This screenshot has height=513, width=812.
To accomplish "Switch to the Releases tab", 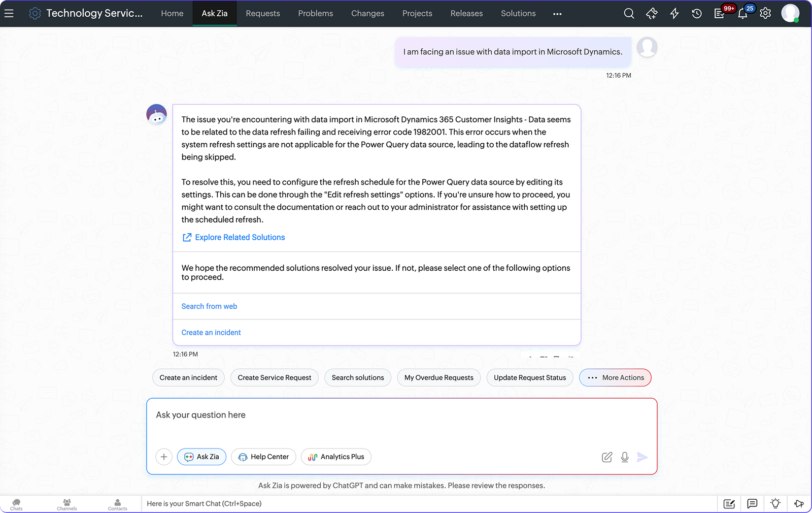I will [466, 13].
